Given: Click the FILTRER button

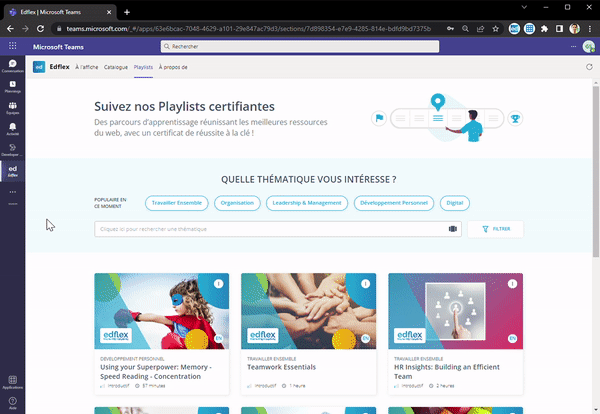Looking at the screenshot, I should (496, 229).
